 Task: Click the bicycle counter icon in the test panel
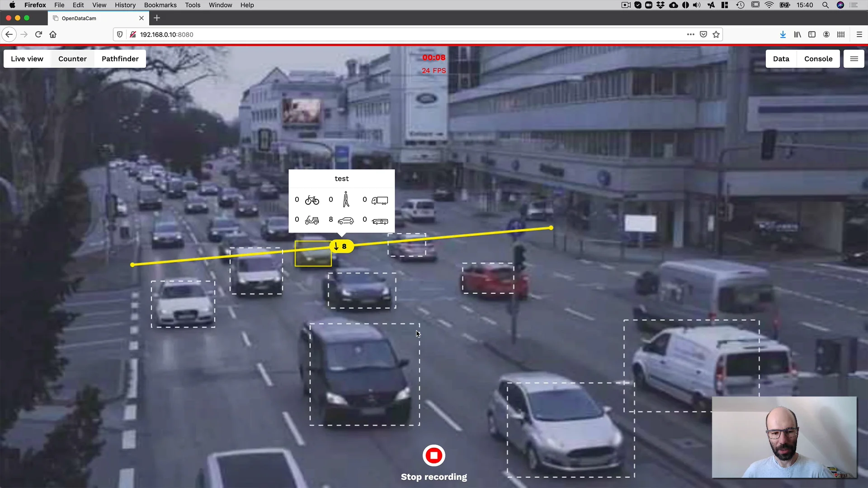coord(311,200)
